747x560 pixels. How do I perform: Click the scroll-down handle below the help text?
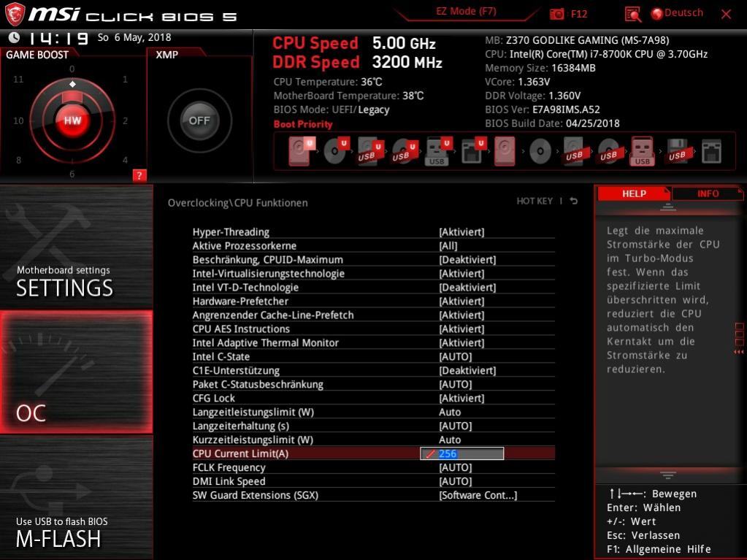click(668, 475)
